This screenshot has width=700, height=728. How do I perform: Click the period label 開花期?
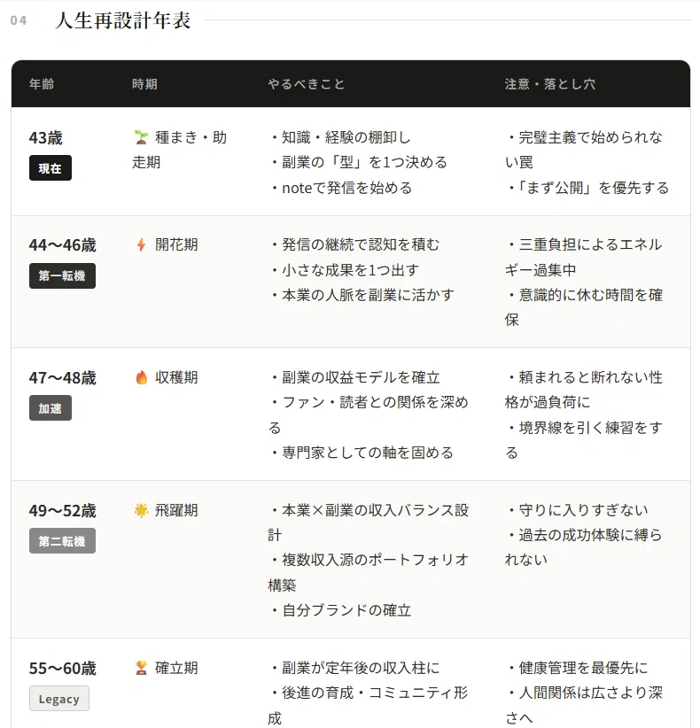pos(176,244)
